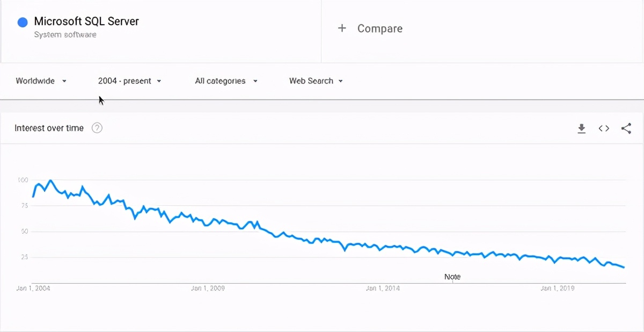The width and height of the screenshot is (644, 332).
Task: Click the blue dot for Microsoft SQL Server
Action: coord(23,22)
